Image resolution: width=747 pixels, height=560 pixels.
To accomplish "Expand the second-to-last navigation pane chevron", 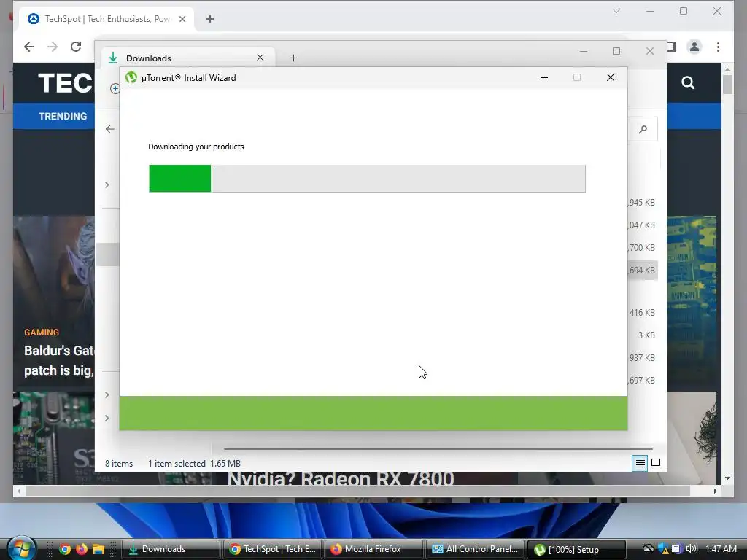I will pos(107,394).
